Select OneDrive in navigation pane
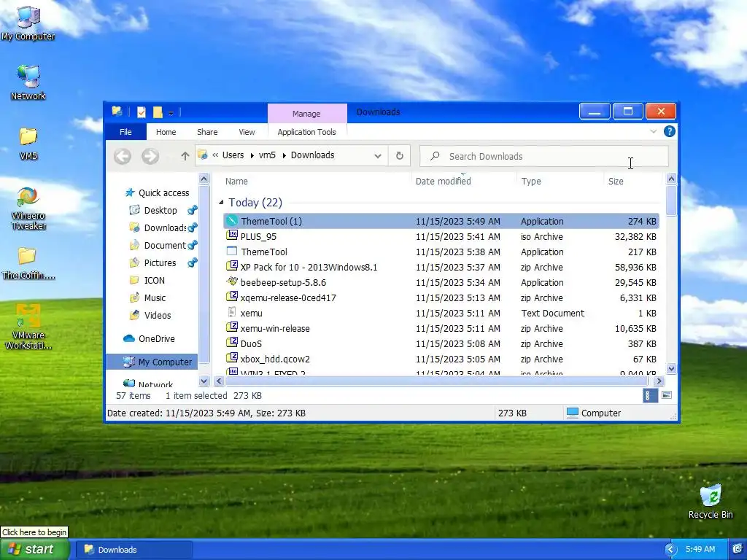Image resolution: width=747 pixels, height=560 pixels. (156, 338)
